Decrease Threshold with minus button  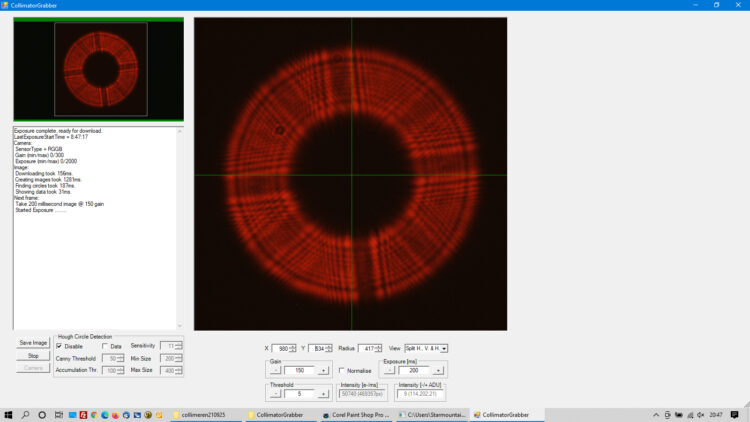click(275, 394)
